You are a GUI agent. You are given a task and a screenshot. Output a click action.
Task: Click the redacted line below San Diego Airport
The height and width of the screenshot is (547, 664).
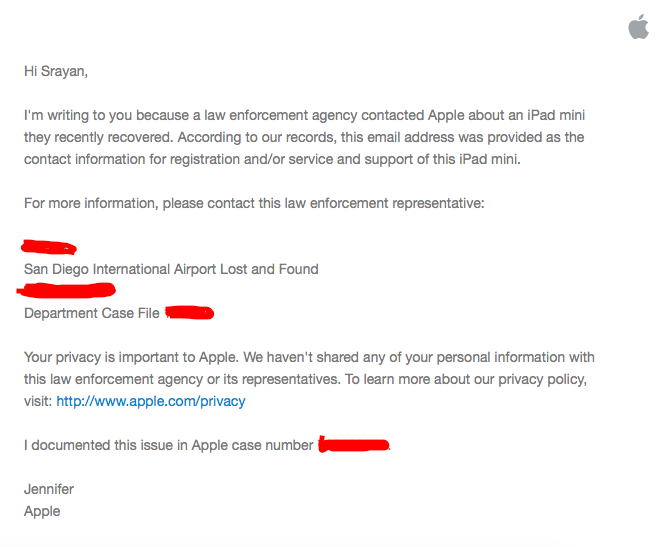(x=66, y=290)
